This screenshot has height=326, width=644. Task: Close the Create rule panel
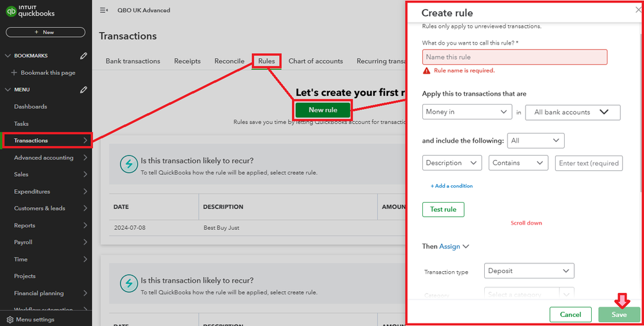click(638, 10)
